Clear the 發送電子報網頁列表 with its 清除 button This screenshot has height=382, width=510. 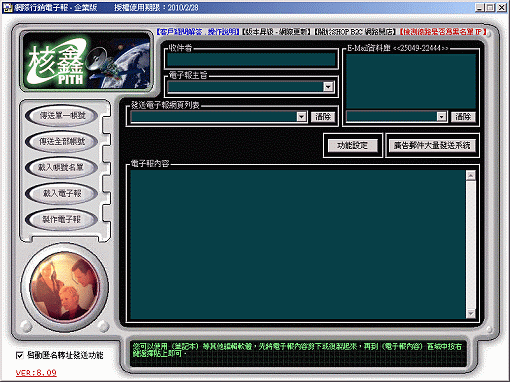tap(323, 117)
